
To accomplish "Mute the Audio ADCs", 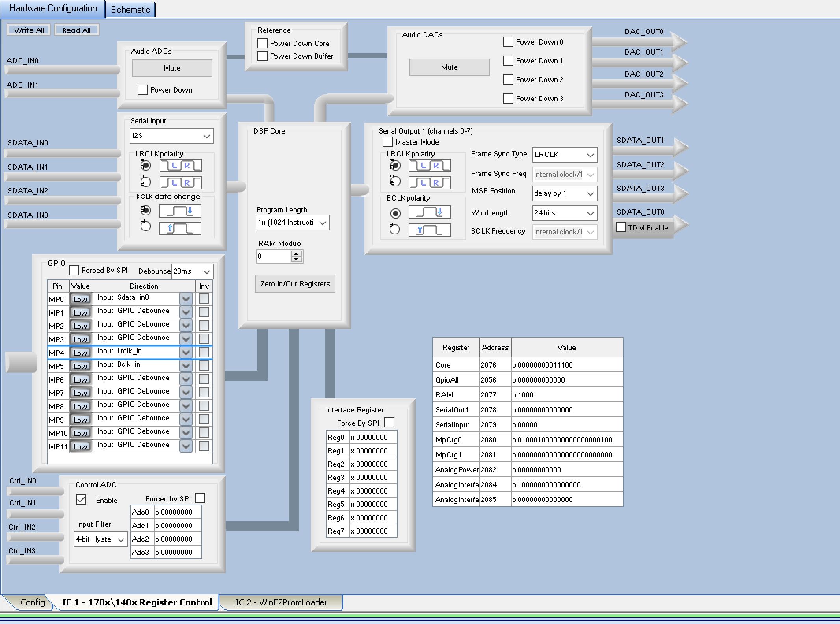I will (172, 68).
